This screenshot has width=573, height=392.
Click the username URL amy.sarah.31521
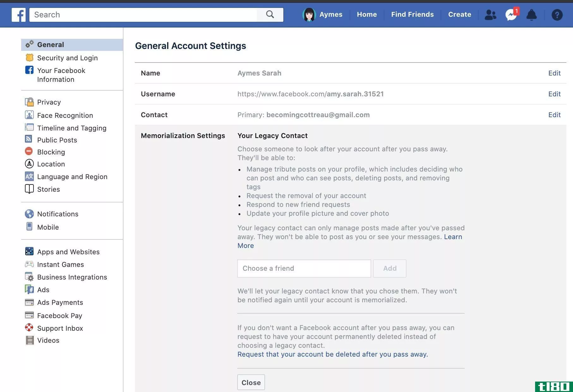pyautogui.click(x=311, y=94)
